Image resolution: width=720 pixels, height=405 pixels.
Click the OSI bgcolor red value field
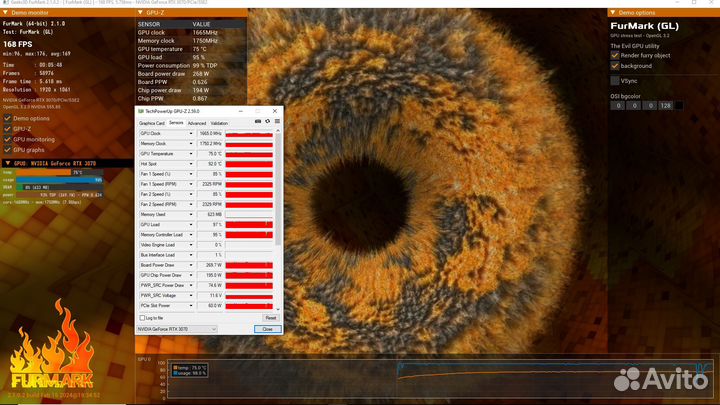(618, 106)
